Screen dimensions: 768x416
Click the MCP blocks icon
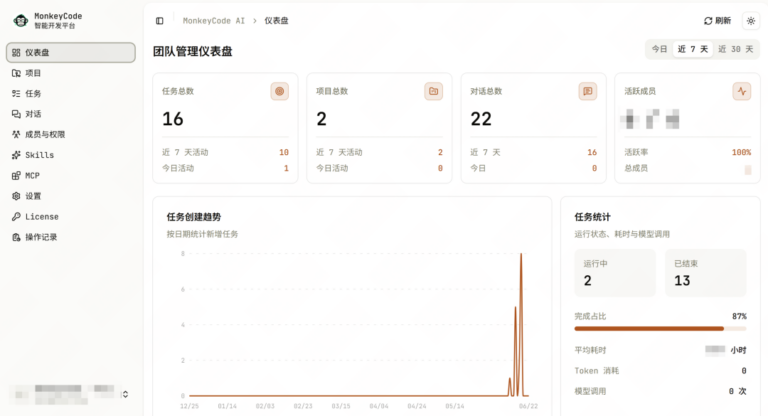(16, 175)
